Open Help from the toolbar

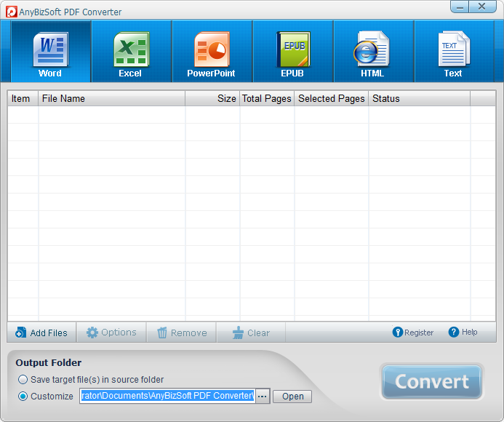pos(463,333)
